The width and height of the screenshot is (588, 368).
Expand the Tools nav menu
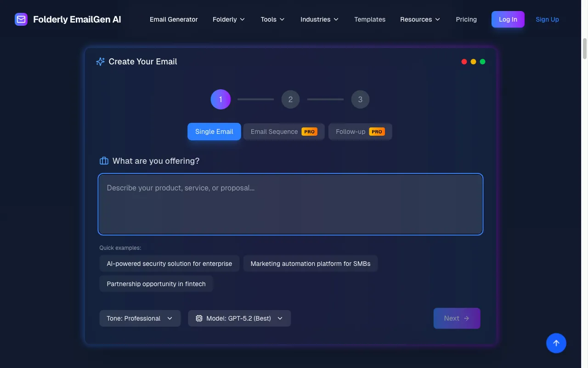(273, 19)
